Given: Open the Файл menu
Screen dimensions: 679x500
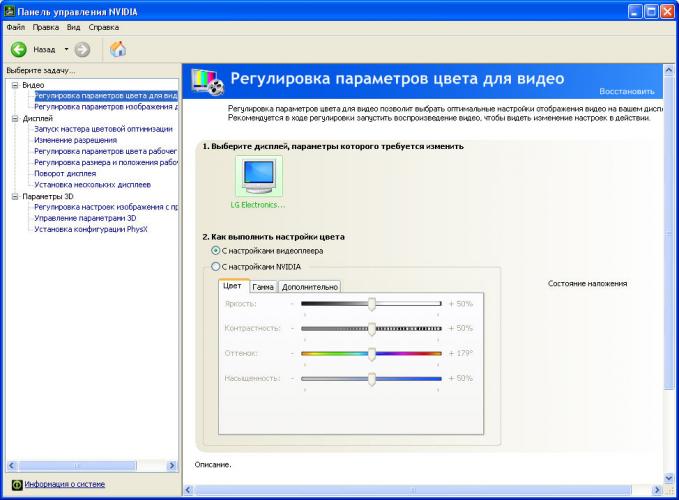Looking at the screenshot, I should 15,27.
